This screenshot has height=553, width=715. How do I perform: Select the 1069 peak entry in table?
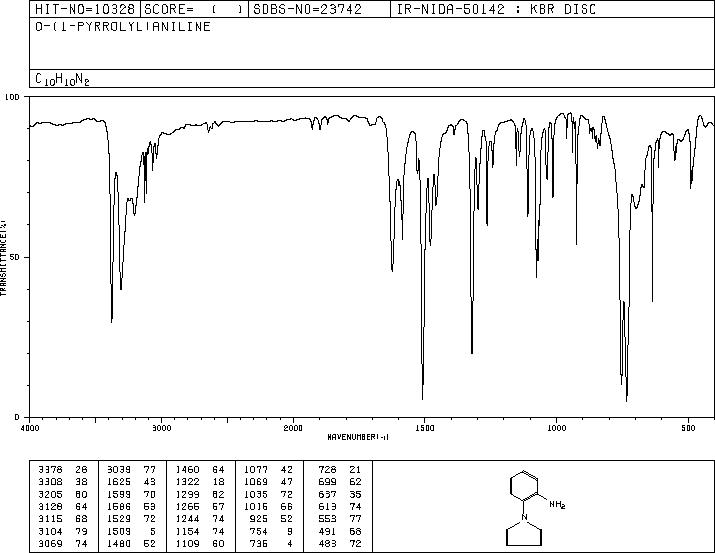click(x=269, y=481)
